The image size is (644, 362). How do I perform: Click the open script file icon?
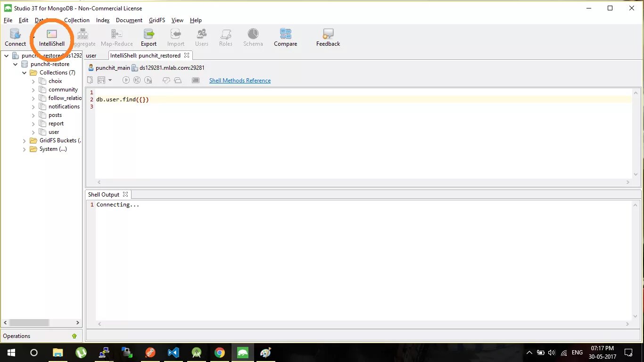click(x=91, y=80)
